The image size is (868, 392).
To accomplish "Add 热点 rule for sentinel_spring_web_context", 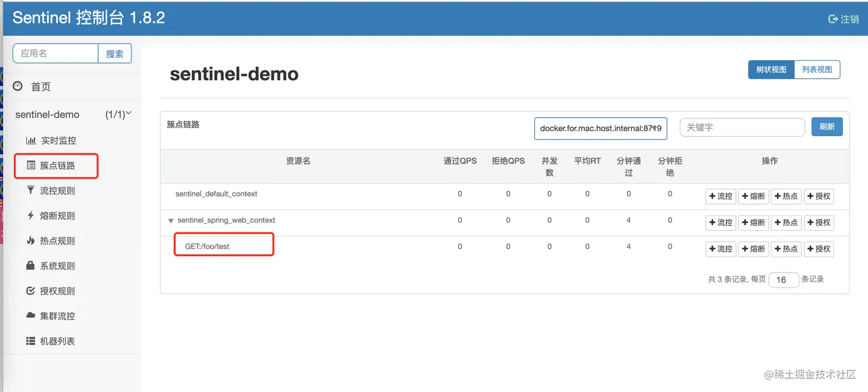I will pyautogui.click(x=786, y=223).
